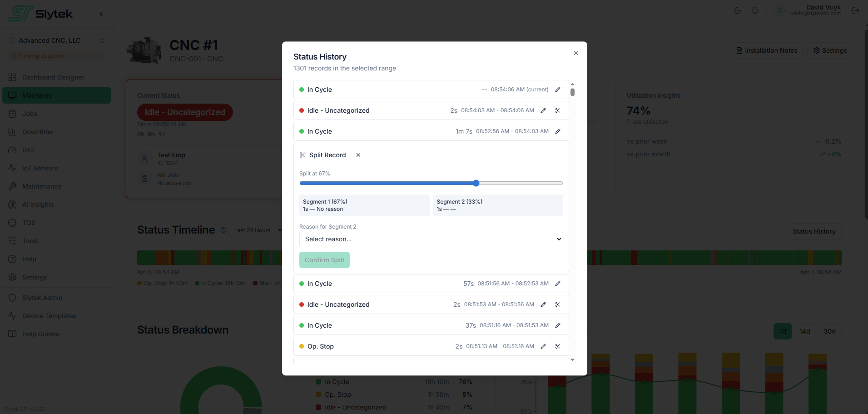Click the user avatar icon
868x414 pixels.
pyautogui.click(x=780, y=10)
